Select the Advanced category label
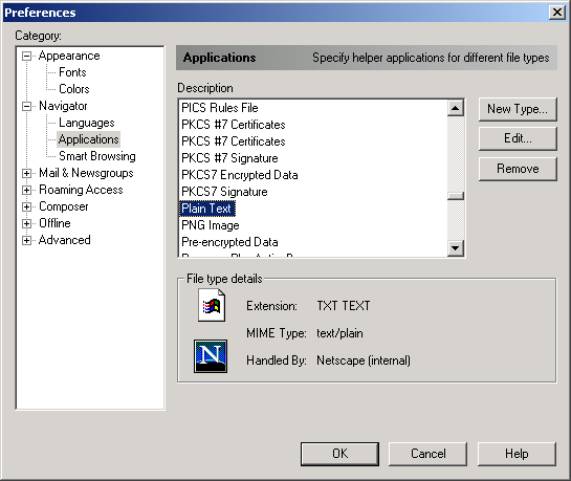This screenshot has width=571, height=481. (65, 240)
